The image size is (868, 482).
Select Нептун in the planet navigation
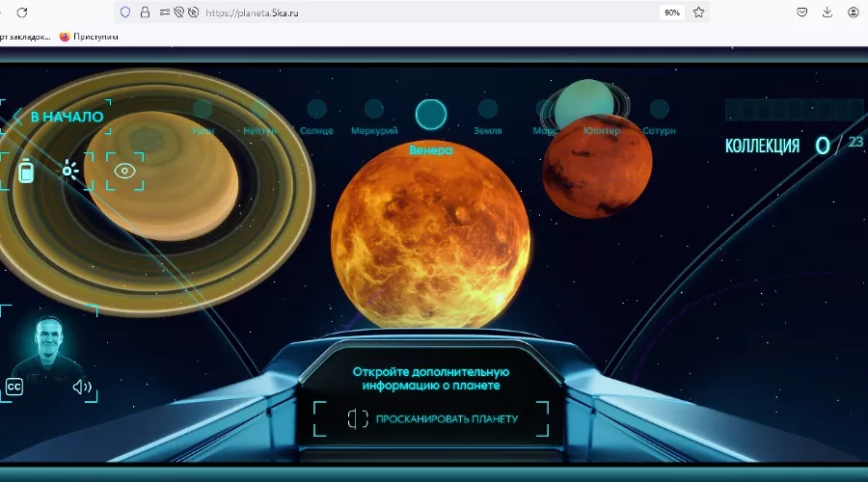[x=259, y=119]
